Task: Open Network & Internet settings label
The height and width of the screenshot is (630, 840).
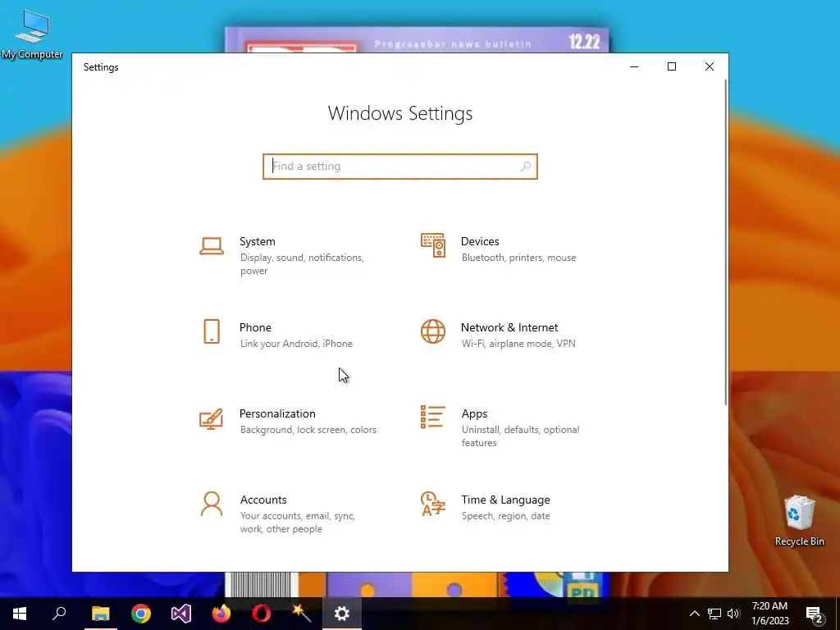Action: tap(509, 328)
